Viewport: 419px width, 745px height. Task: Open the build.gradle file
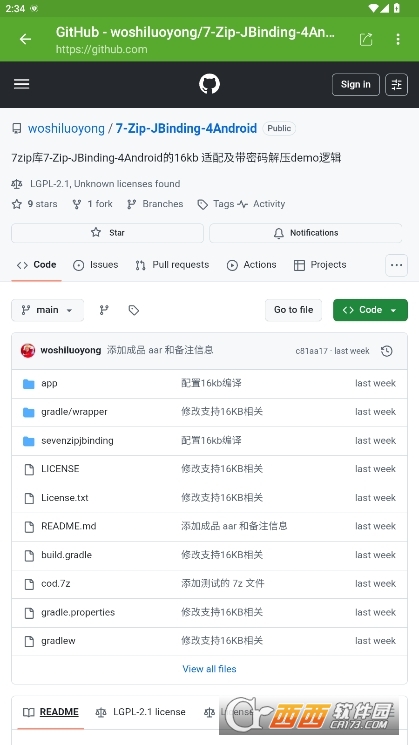[67, 555]
